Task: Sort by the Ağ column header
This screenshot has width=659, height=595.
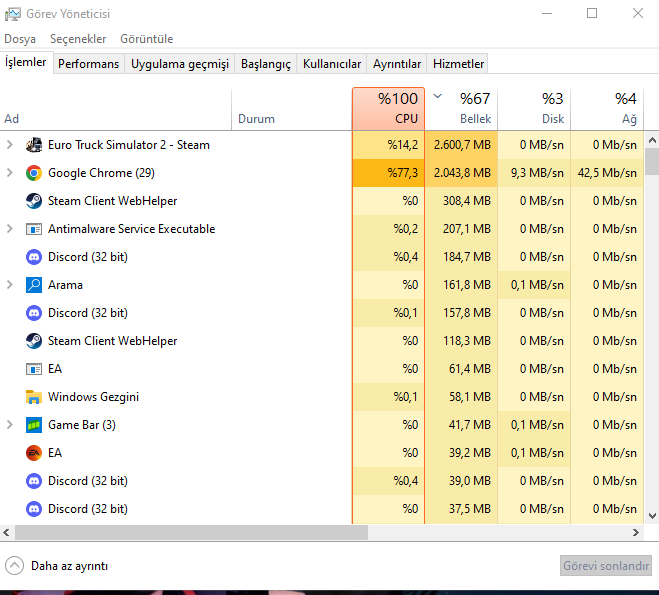Action: tap(607, 109)
